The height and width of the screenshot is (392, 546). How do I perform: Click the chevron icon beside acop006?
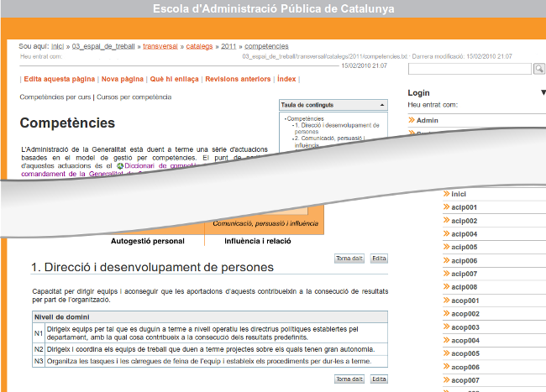[x=446, y=368]
